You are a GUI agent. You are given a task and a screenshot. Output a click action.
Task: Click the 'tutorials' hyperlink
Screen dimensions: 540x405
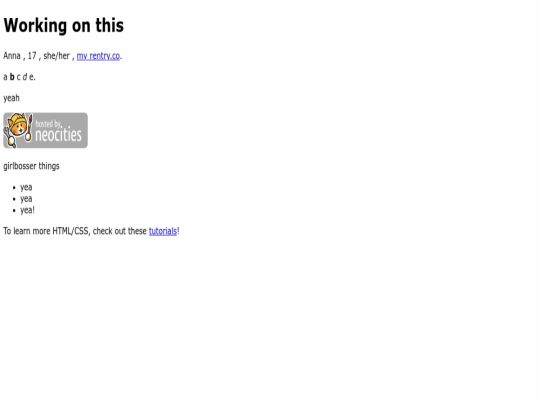click(x=163, y=231)
